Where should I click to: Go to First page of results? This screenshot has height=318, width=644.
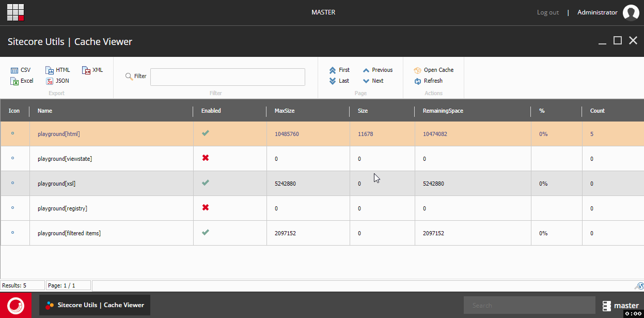pos(339,70)
